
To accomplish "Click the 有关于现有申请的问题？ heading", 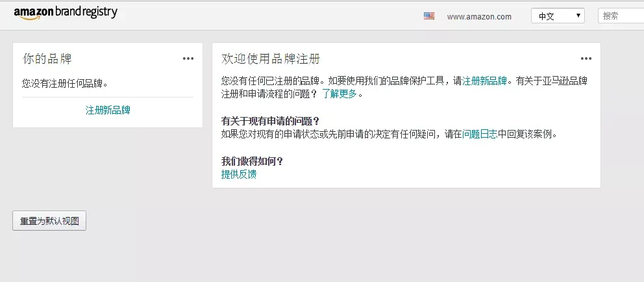I will (270, 122).
